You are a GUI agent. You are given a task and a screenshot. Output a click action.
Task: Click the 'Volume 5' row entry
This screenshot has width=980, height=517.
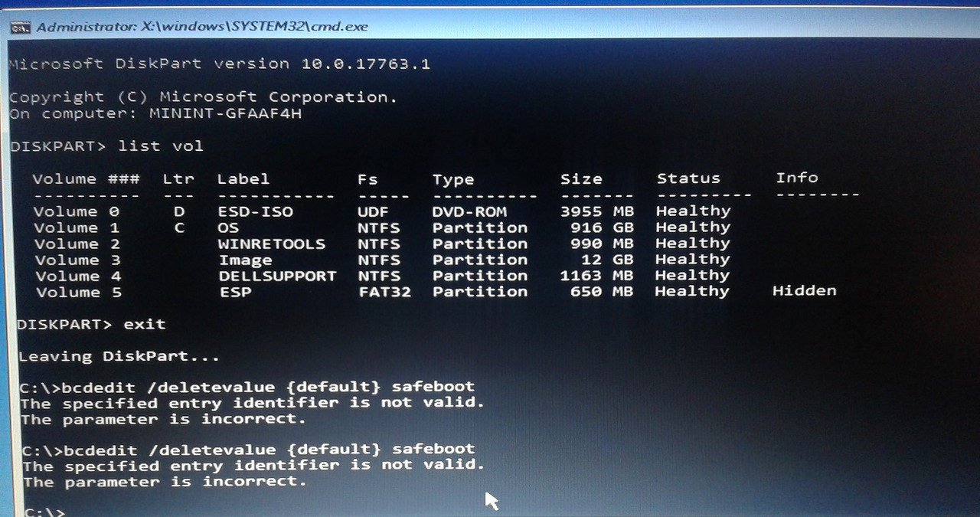(x=78, y=293)
